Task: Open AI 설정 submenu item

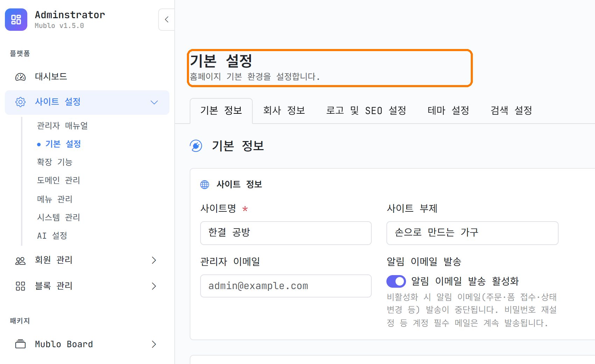Action: tap(52, 236)
